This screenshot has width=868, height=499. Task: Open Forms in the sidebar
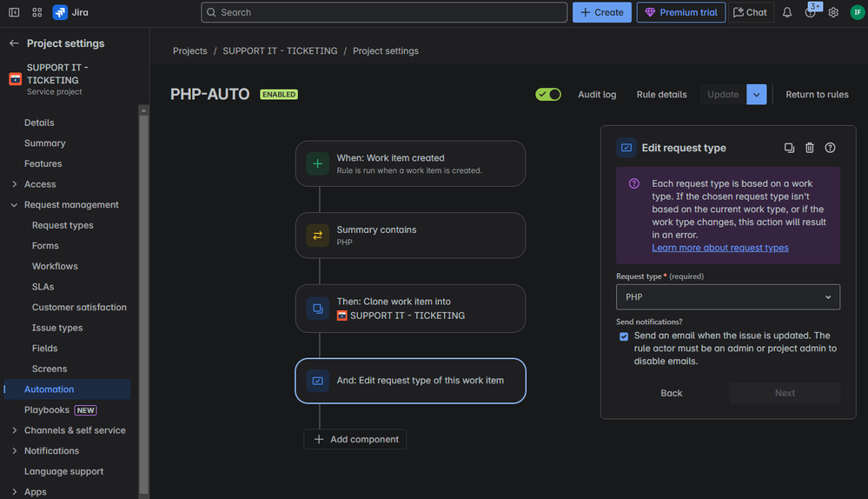pos(45,246)
